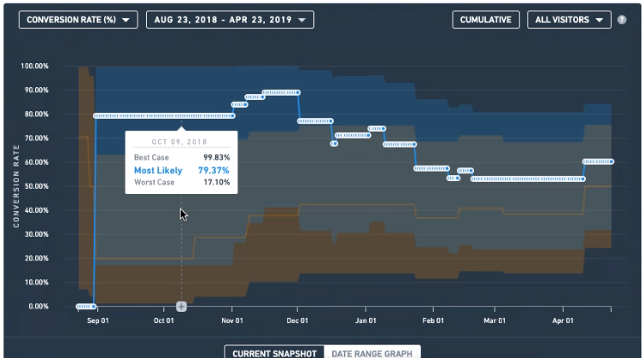Viewport: 644px width, 358px height.
Task: Toggle the Cumulative button
Action: [x=486, y=20]
